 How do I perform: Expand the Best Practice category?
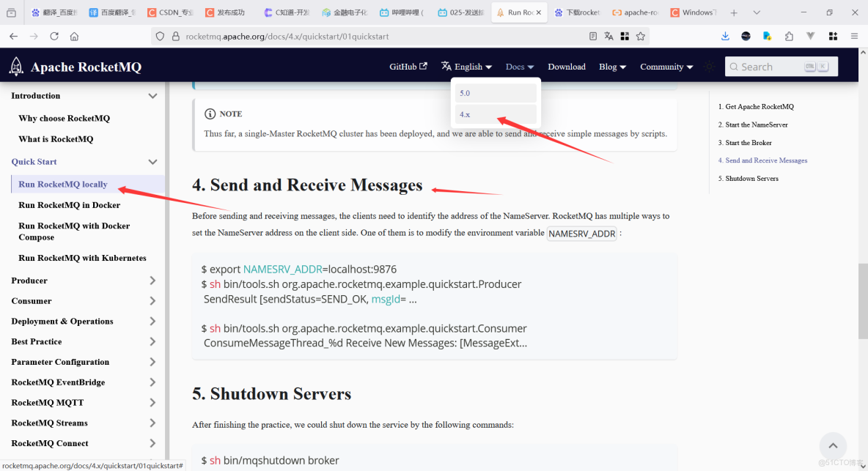(x=152, y=342)
